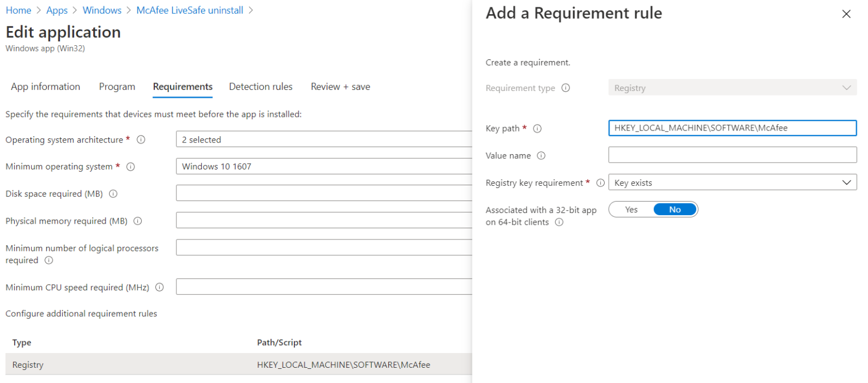The width and height of the screenshot is (868, 383).
Task: Go to Apps in breadcrumb
Action: (57, 10)
